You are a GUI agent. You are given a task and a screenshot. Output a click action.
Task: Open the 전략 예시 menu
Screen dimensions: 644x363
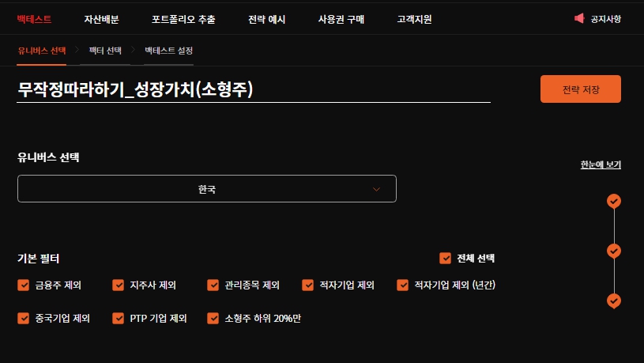pyautogui.click(x=266, y=19)
